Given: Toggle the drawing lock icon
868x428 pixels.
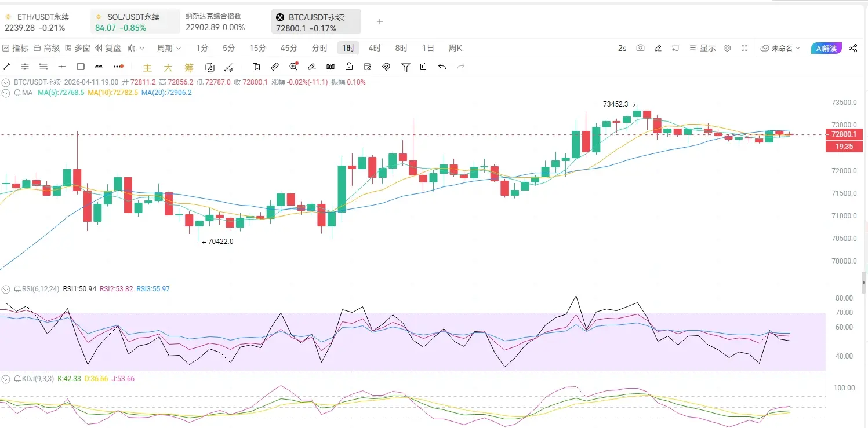Looking at the screenshot, I should [349, 67].
